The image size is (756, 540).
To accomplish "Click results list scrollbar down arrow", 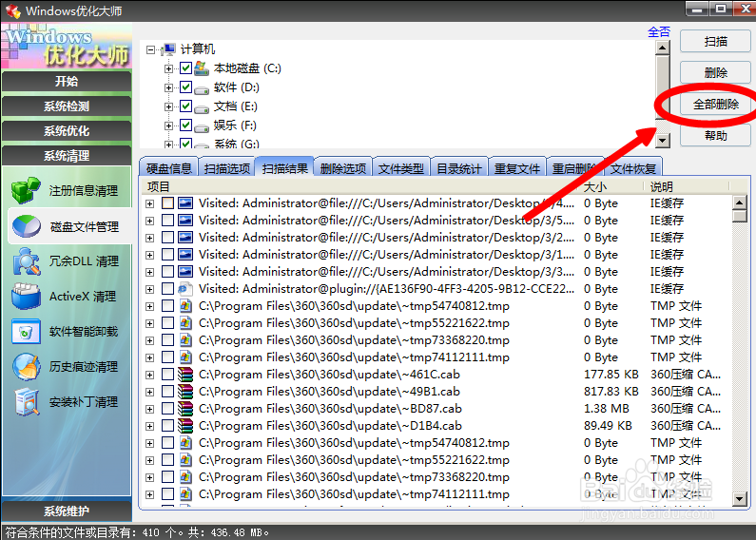I will (739, 498).
